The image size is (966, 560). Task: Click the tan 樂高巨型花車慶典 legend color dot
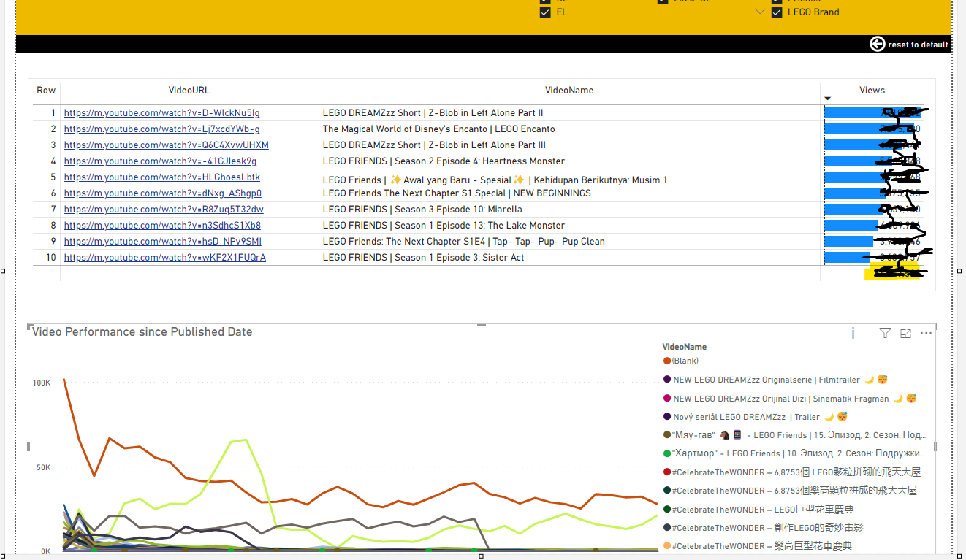[x=666, y=545]
